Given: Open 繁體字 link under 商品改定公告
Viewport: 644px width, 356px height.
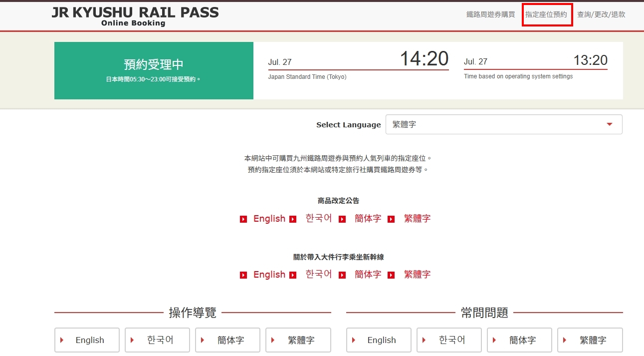Looking at the screenshot, I should (x=417, y=218).
